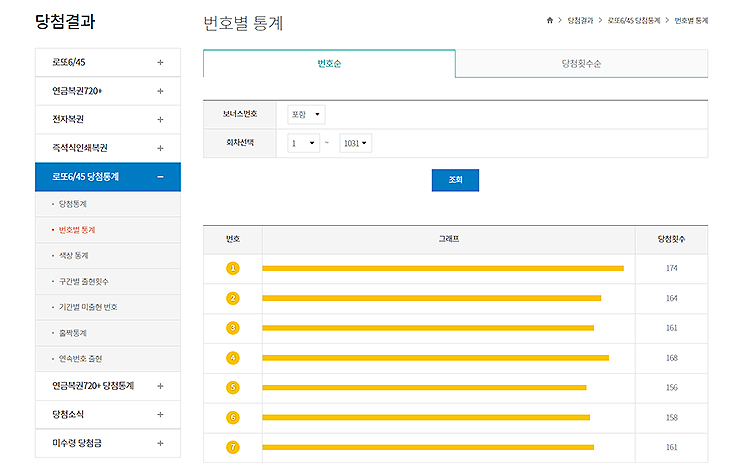Open 미수령 당첨금 sidebar menu
740x463 pixels.
coord(108,443)
